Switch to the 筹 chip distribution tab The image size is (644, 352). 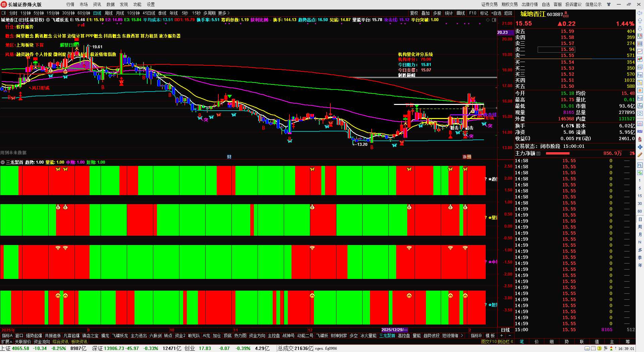(628, 342)
